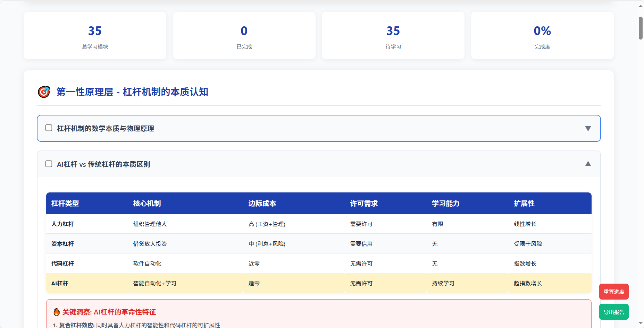Click the target emoji icon beside section title
This screenshot has width=644, height=328.
point(44,92)
